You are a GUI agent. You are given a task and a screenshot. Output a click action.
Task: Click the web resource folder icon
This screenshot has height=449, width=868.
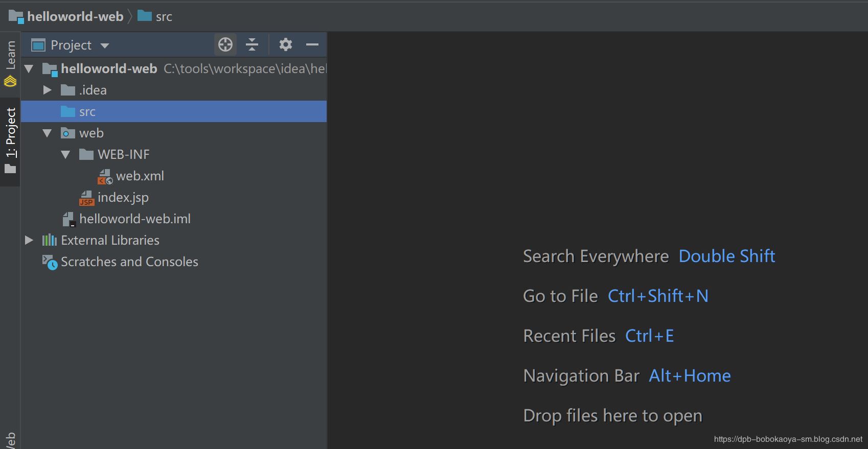point(68,133)
